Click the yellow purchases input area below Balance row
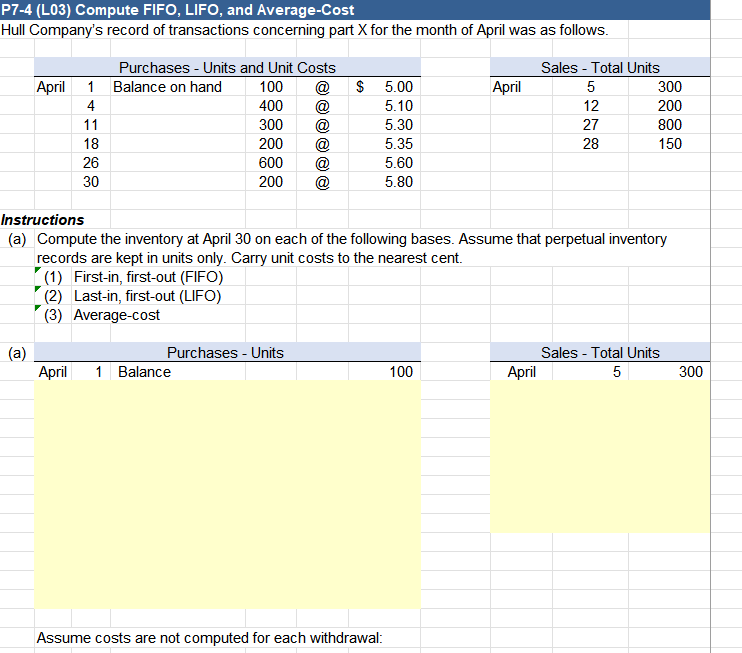Image resolution: width=742 pixels, height=653 pixels. click(227, 494)
